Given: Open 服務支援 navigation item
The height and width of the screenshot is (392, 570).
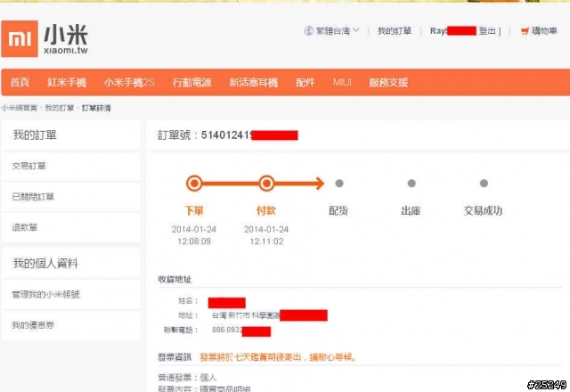Looking at the screenshot, I should pyautogui.click(x=388, y=83).
